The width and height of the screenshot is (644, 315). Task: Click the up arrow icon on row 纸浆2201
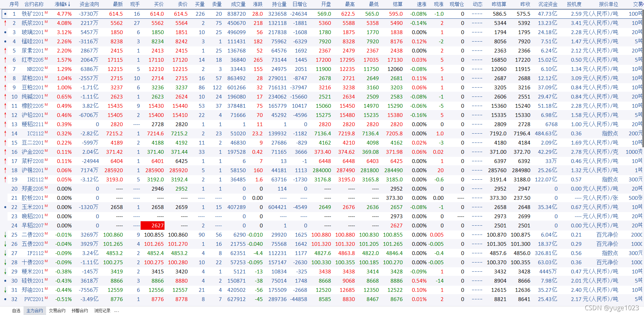[x=5, y=23]
